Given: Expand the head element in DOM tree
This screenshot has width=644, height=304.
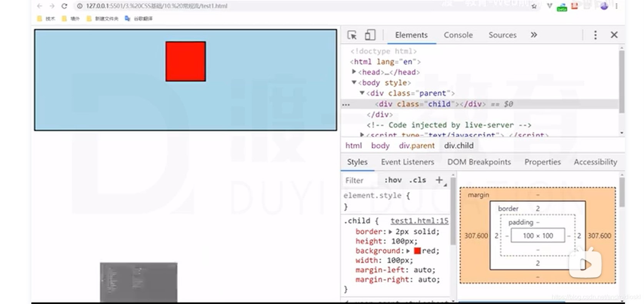Looking at the screenshot, I should click(x=354, y=71).
